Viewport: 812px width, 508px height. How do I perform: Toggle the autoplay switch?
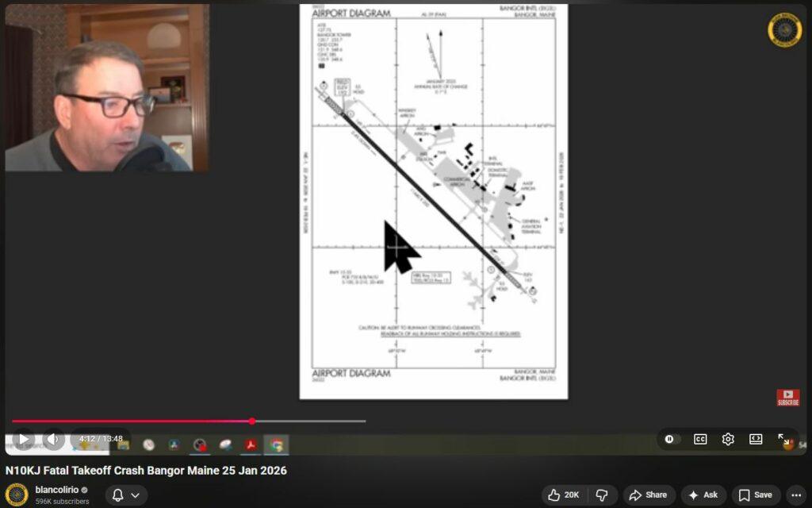pyautogui.click(x=672, y=439)
